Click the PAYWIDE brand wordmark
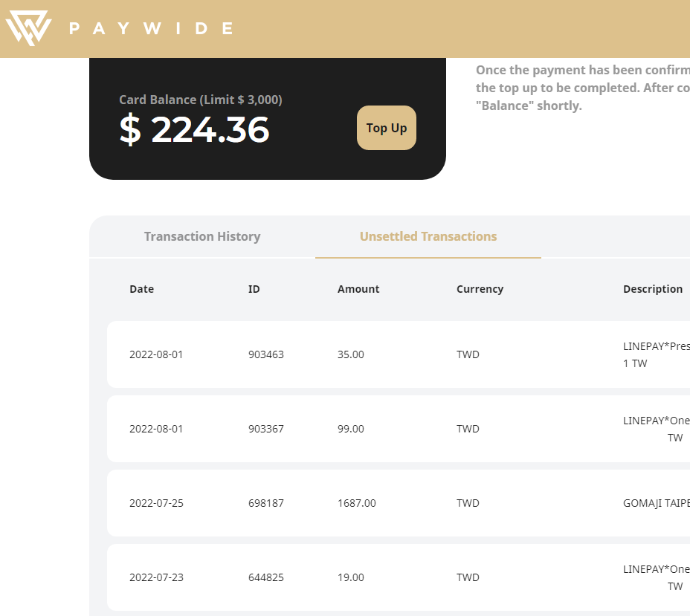This screenshot has width=690, height=616. pos(151,28)
